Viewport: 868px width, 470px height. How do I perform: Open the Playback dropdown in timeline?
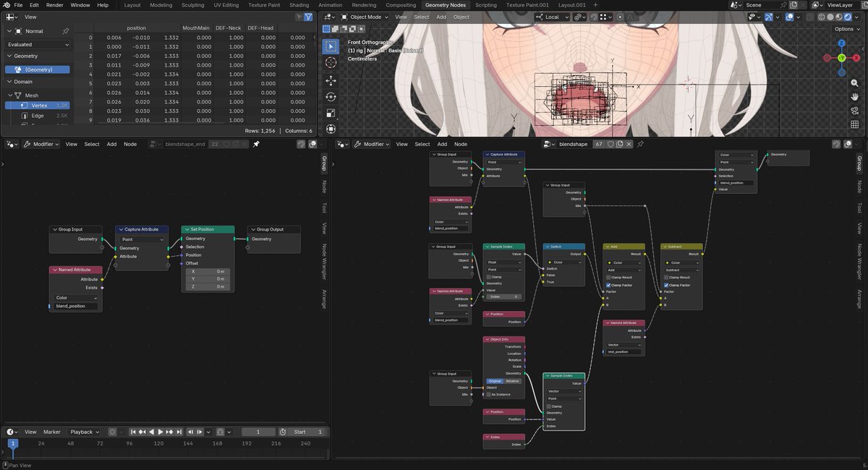tap(84, 432)
